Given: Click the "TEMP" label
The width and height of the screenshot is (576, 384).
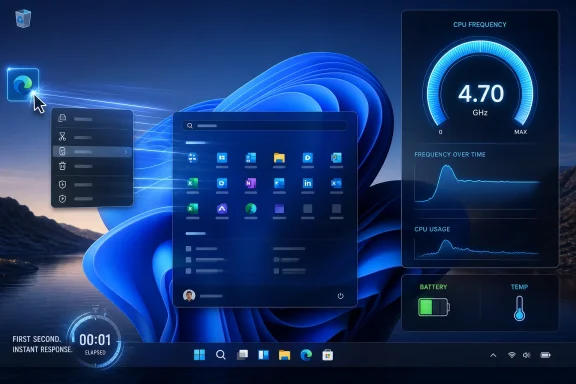Looking at the screenshot, I should 519,287.
